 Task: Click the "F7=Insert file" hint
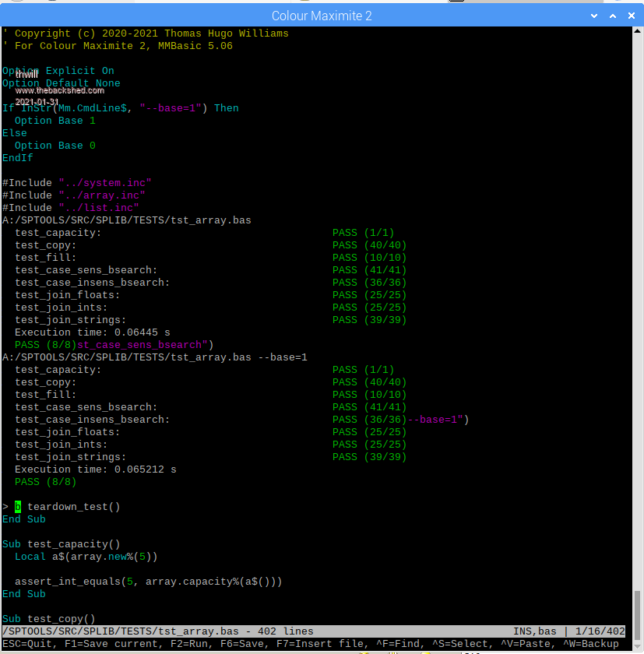[x=320, y=644]
